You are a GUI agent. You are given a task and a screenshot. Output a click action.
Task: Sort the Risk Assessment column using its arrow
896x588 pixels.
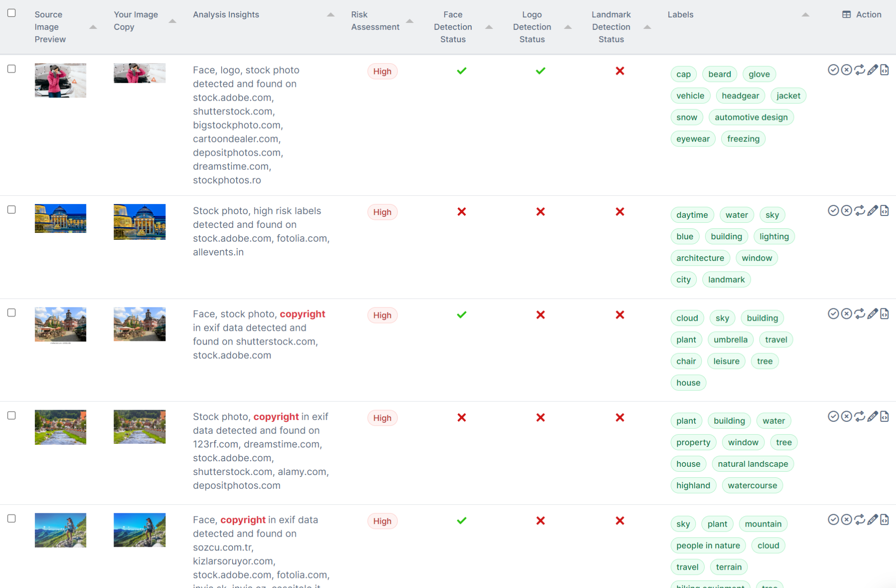410,21
